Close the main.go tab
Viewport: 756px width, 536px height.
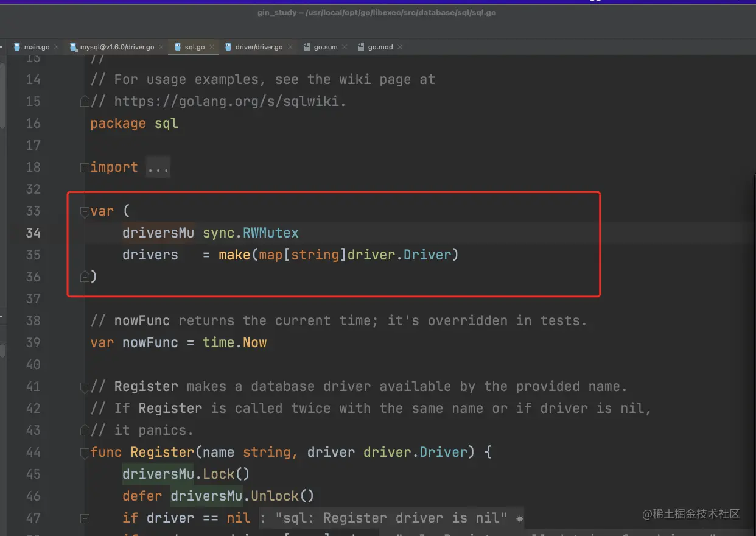(56, 47)
